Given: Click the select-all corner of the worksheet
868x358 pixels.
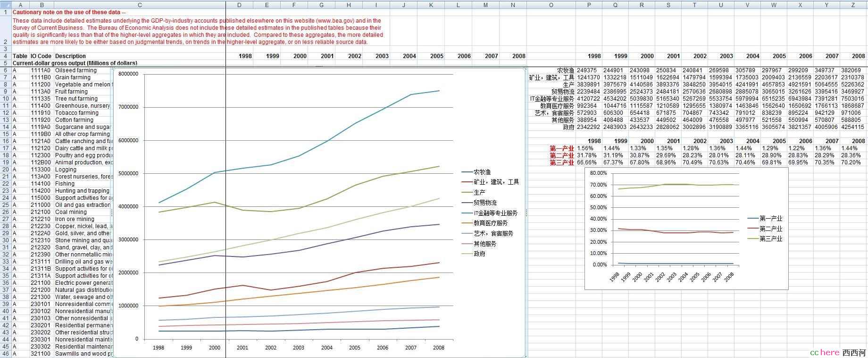Looking at the screenshot, I should coord(6,5).
